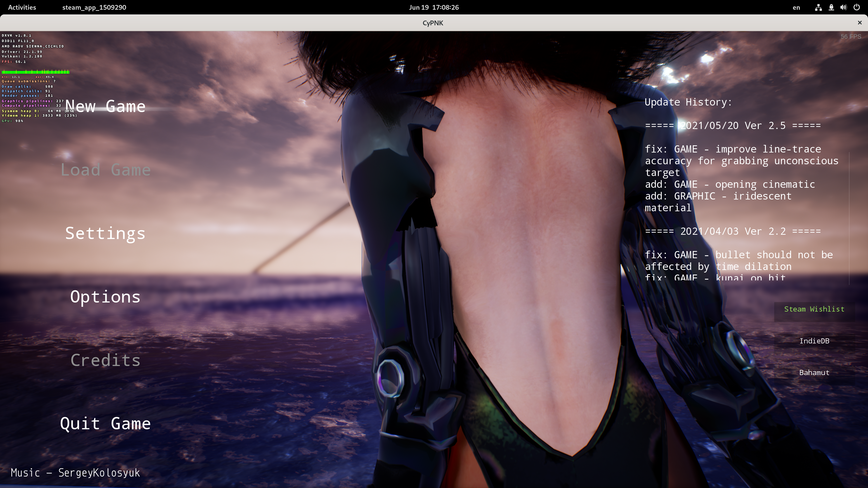Click the wired network status icon
The width and height of the screenshot is (868, 488).
tap(818, 7)
